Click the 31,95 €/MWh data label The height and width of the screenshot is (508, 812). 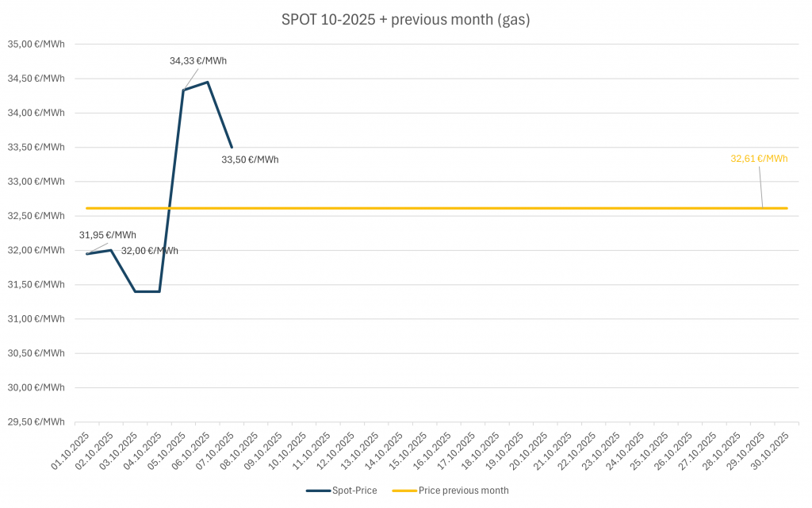[x=107, y=235]
